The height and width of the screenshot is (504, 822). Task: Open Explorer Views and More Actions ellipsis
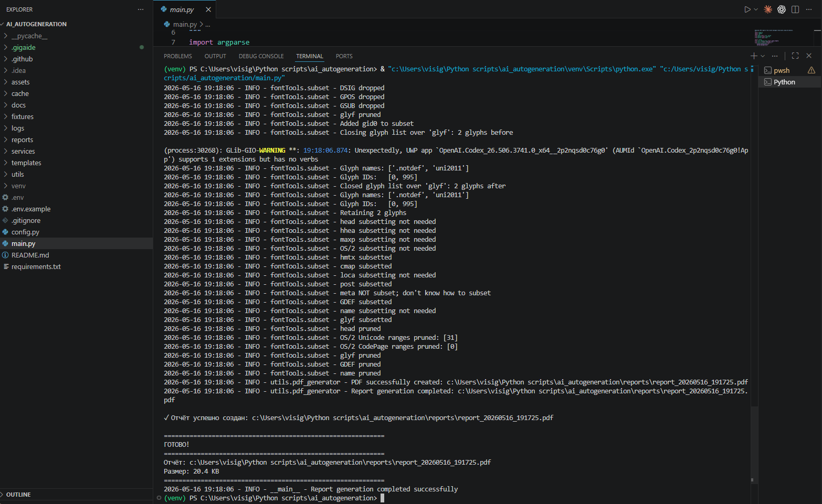(x=141, y=9)
